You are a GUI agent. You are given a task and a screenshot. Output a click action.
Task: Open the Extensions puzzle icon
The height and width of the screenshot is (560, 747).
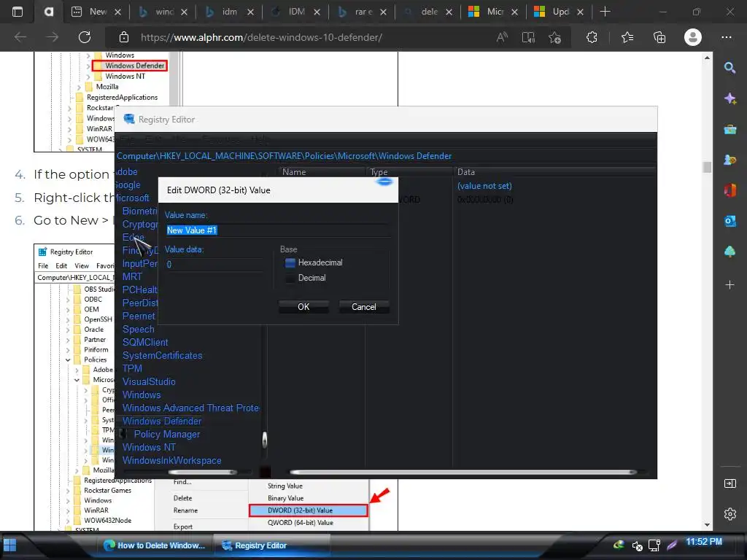tap(592, 37)
